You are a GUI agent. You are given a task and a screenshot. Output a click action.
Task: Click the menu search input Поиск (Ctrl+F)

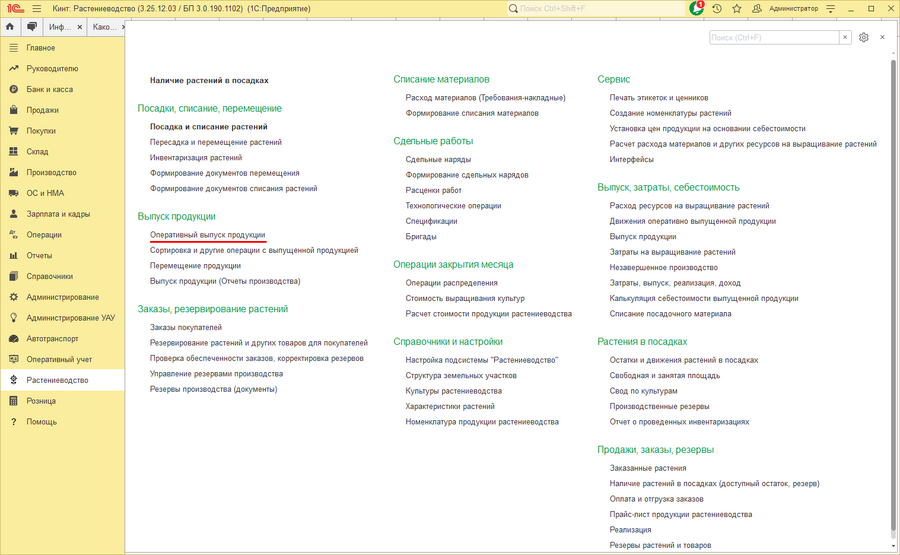(774, 37)
